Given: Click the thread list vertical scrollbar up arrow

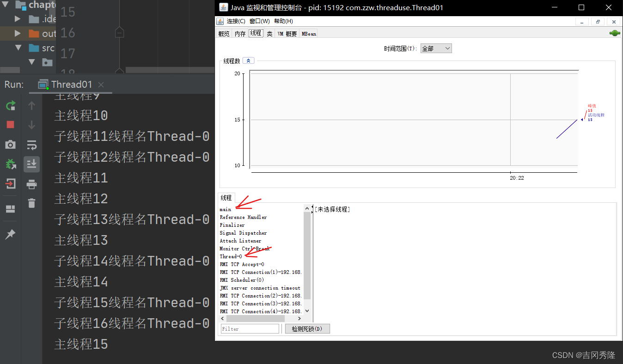Looking at the screenshot, I should click(307, 209).
